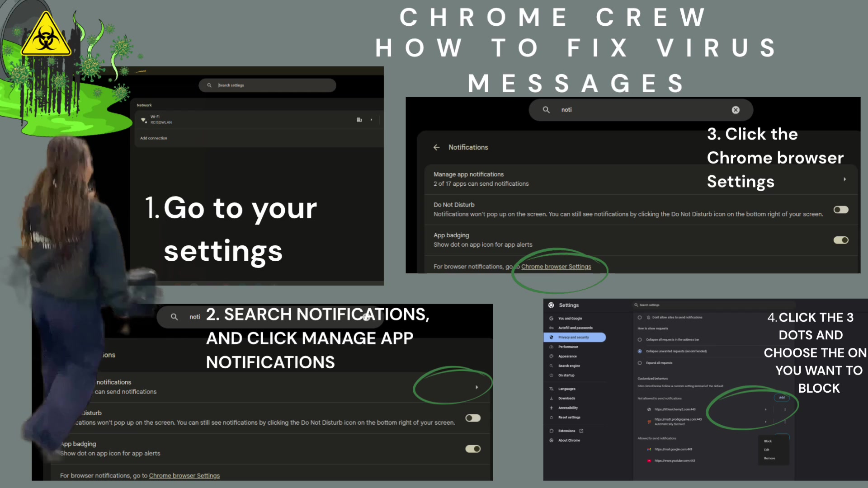
Task: Choose Remove from the context menu
Action: [x=769, y=458]
